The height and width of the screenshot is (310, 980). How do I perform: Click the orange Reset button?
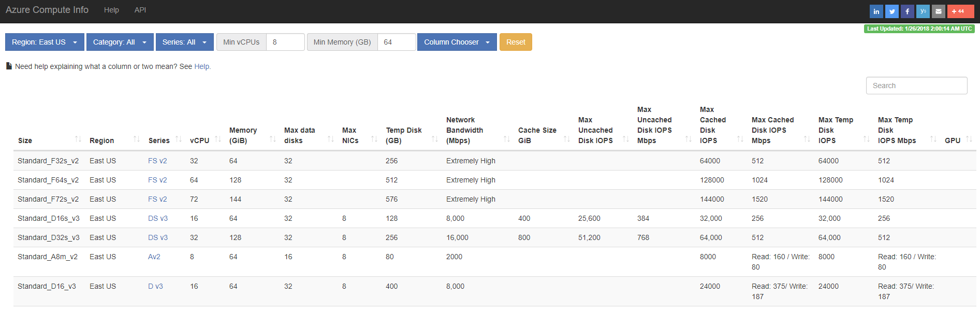coord(516,42)
